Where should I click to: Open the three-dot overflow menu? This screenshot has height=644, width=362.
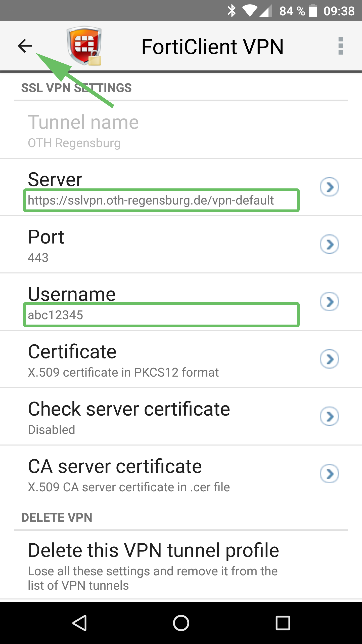(x=340, y=46)
